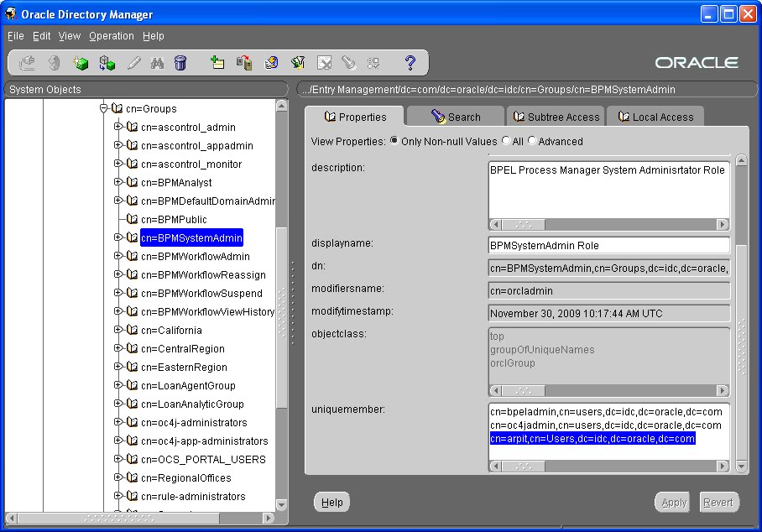Click the blue question mark help icon
762x532 pixels.
point(410,63)
